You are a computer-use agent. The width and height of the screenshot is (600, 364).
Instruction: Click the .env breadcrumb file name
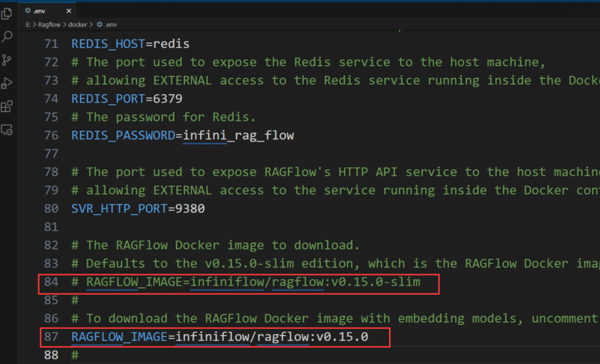pos(111,25)
